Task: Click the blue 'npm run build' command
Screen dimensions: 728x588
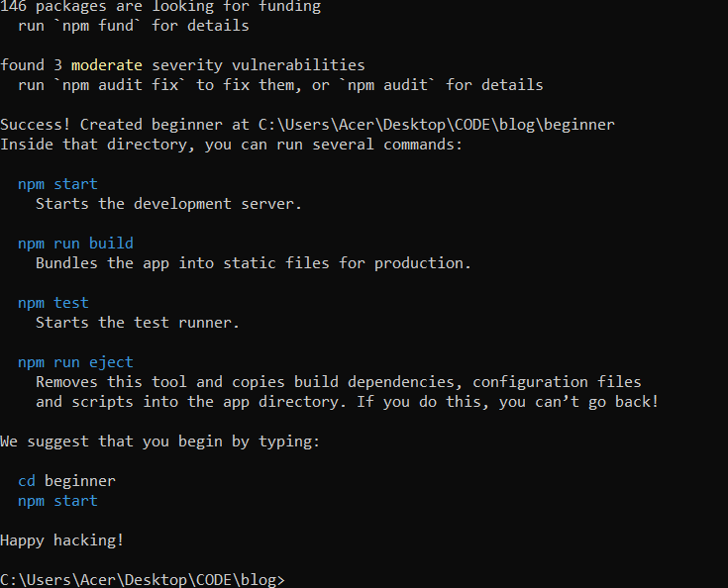Action: click(x=75, y=244)
